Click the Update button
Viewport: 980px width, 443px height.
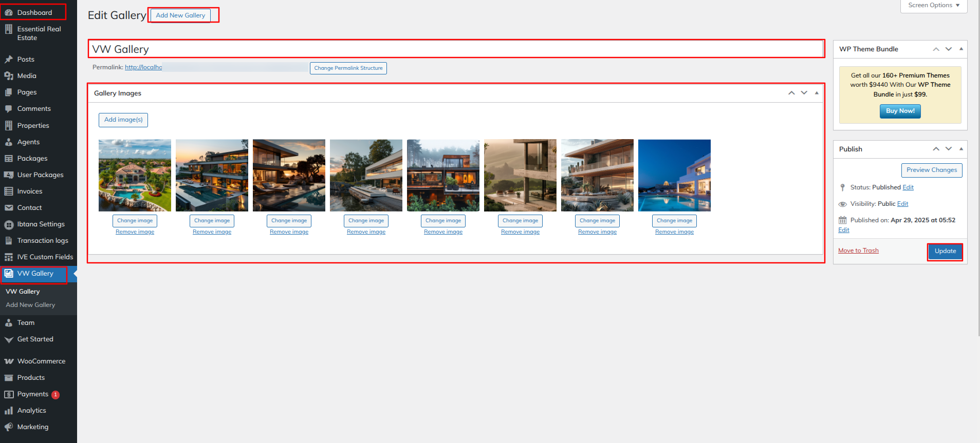(945, 252)
